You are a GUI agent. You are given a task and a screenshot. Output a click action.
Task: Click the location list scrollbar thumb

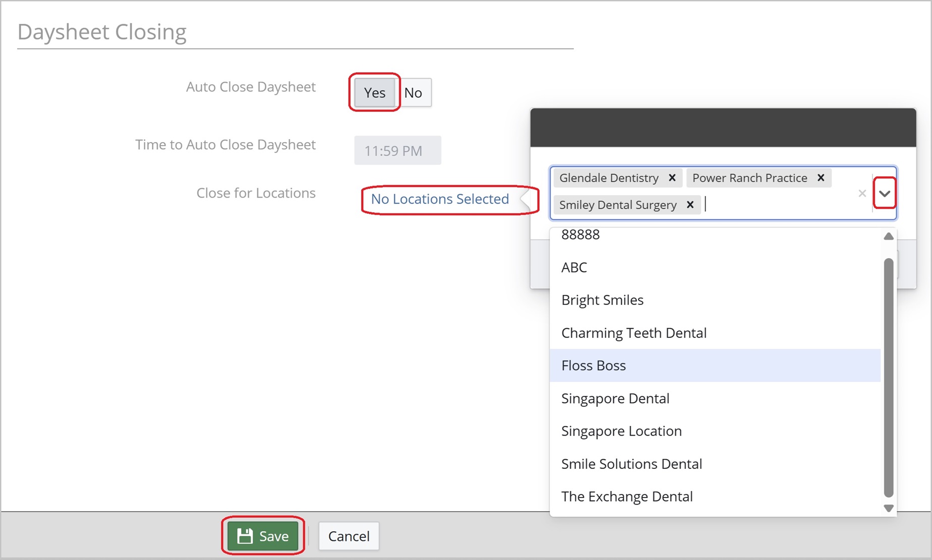click(x=889, y=378)
